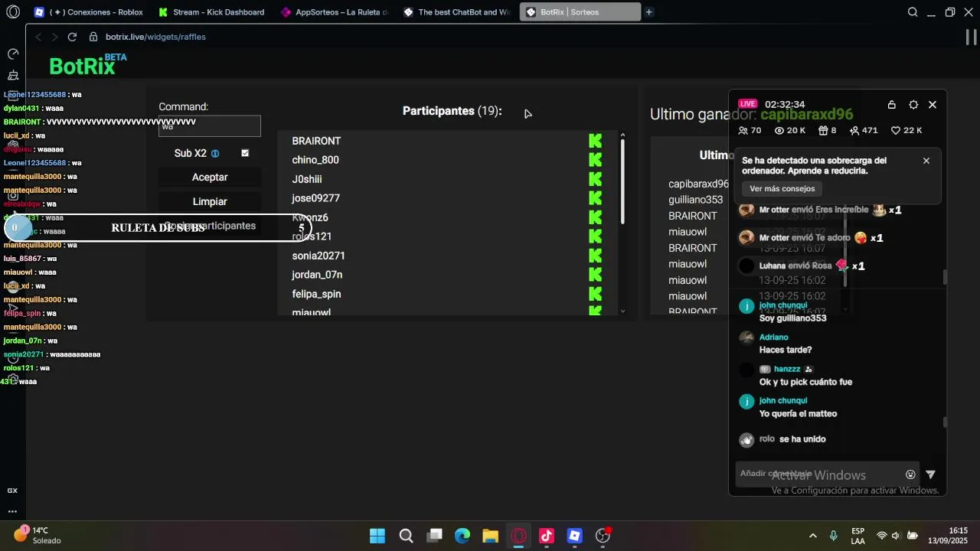
Task: Select participant sonia20271
Action: point(318,256)
